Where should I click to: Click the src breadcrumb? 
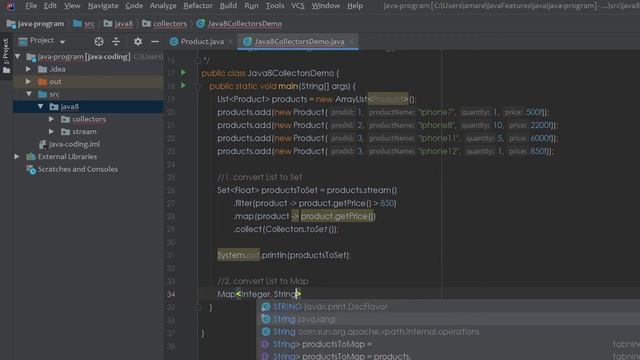pyautogui.click(x=84, y=24)
